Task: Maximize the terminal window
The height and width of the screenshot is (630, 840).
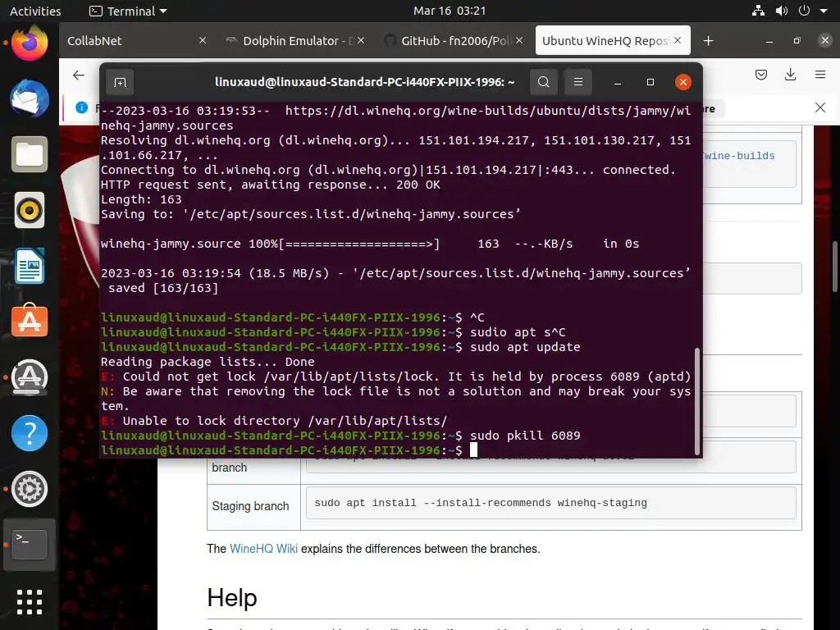Action: tap(651, 82)
